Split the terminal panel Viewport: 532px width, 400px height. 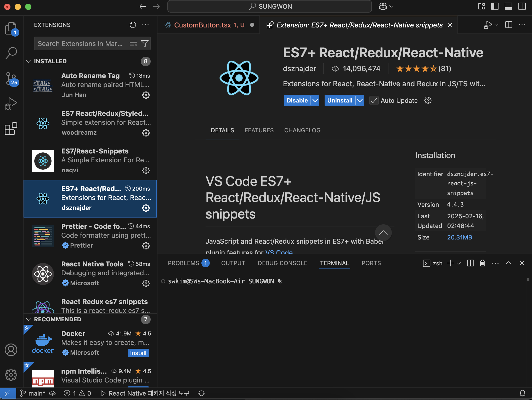(x=471, y=263)
